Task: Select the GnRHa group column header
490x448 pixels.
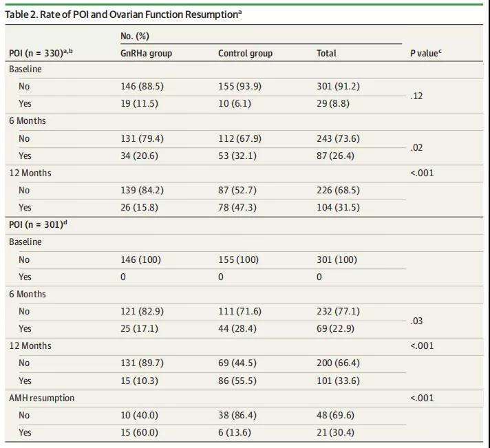Action: tap(146, 53)
